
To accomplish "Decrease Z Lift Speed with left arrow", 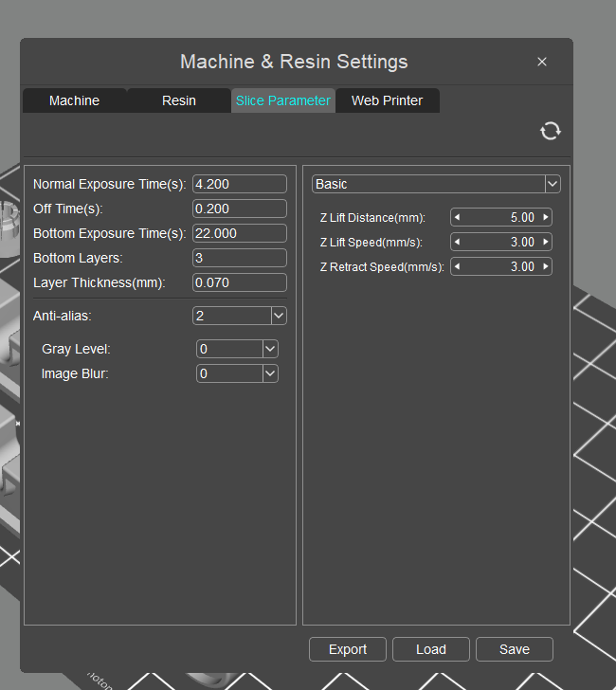I will tap(457, 242).
